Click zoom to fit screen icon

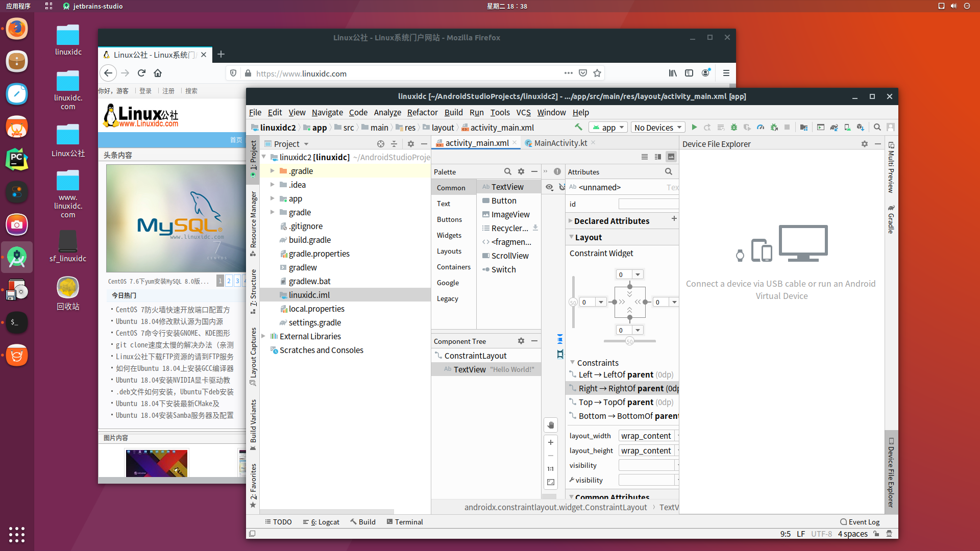pos(551,482)
